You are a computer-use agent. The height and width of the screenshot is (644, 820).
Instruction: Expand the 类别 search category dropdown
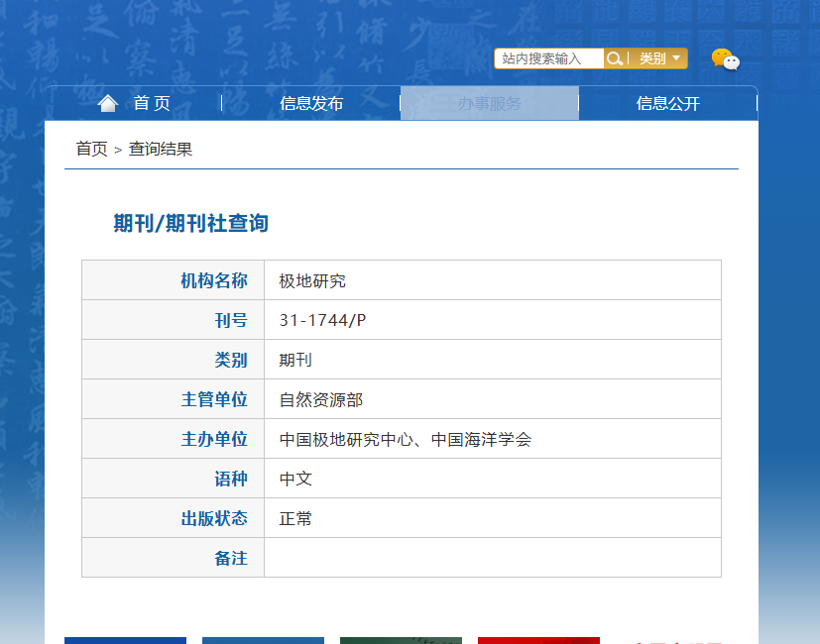click(659, 58)
